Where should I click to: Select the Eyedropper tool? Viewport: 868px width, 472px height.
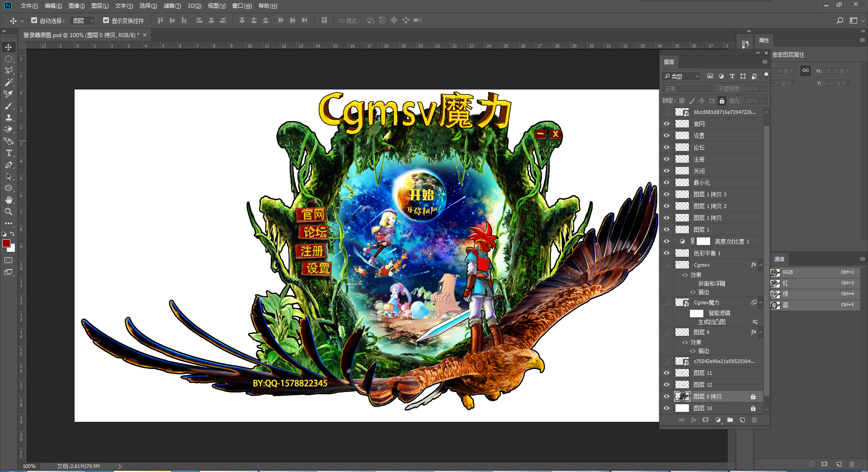(9, 94)
